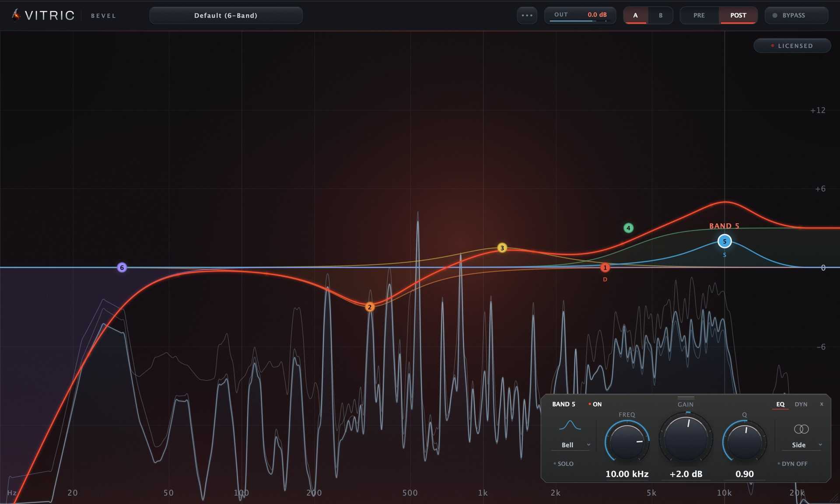Select EQ band node 4
This screenshot has width=840, height=504.
[628, 228]
